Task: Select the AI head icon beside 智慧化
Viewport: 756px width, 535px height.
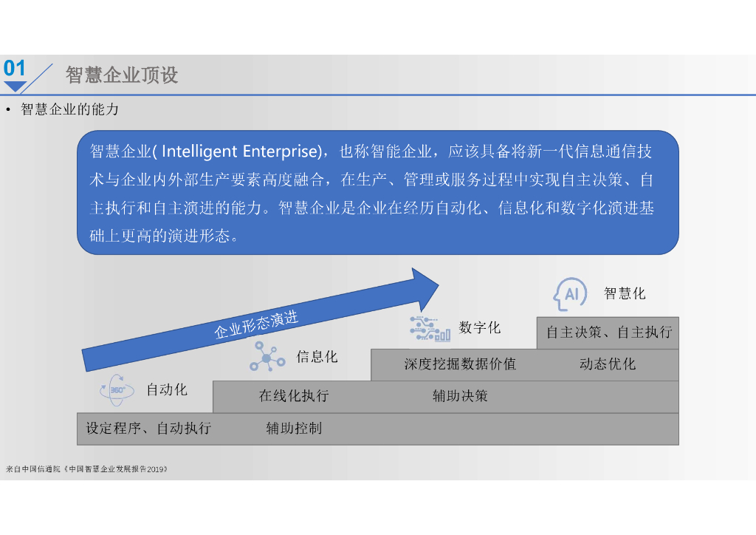Action: pos(568,293)
